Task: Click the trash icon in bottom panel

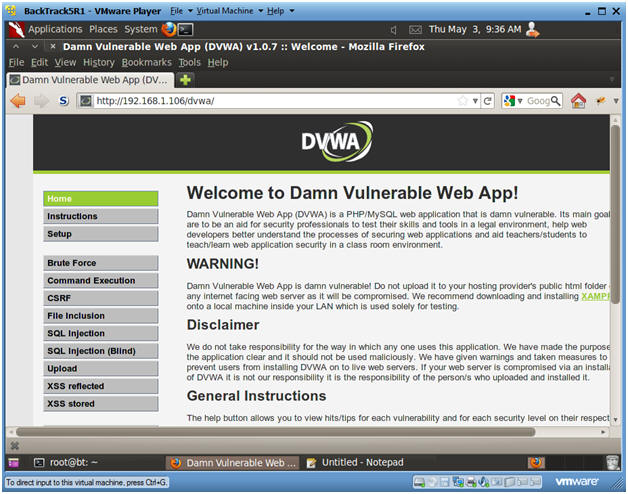Action: tap(613, 462)
